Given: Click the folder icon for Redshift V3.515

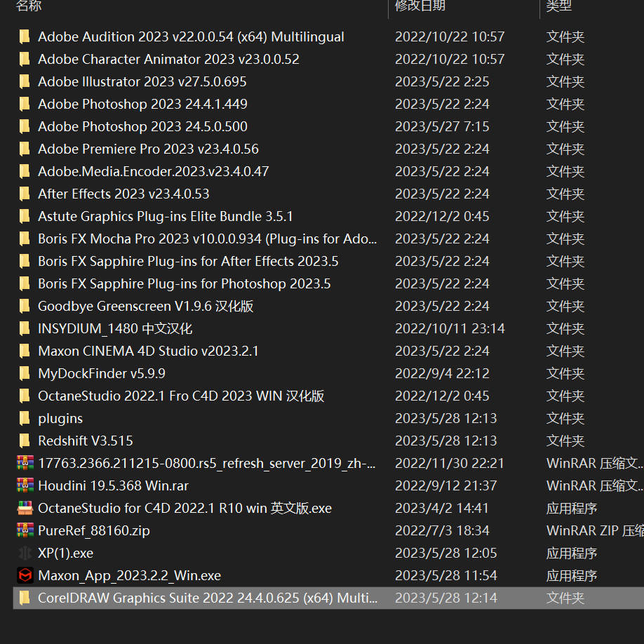Looking at the screenshot, I should click(x=25, y=441).
